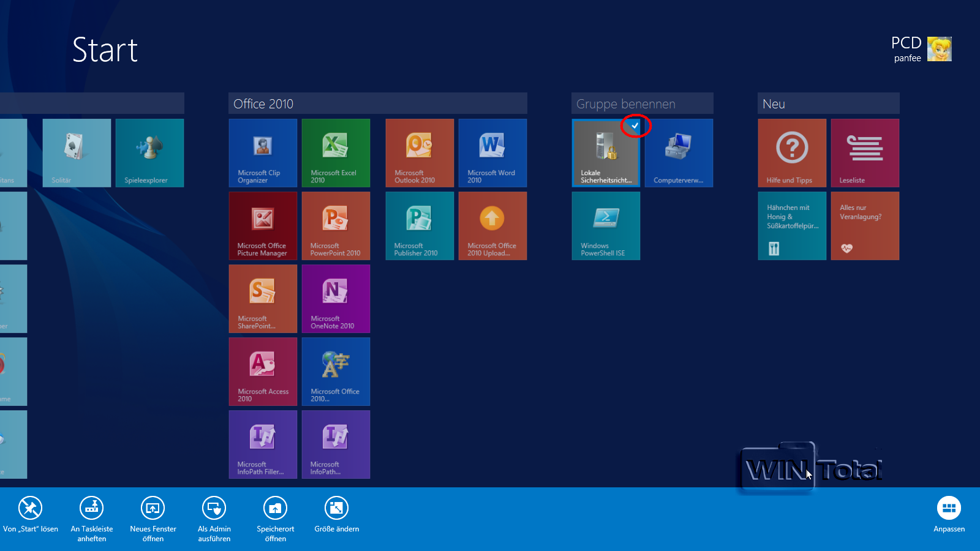Open Microsoft OneNote 2010 tile
The image size is (980, 551).
pyautogui.click(x=336, y=299)
